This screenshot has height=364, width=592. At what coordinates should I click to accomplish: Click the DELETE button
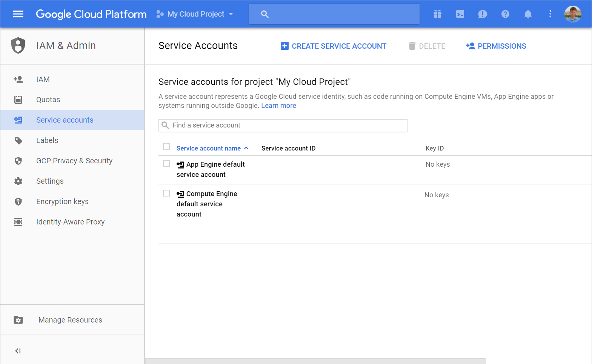[427, 46]
